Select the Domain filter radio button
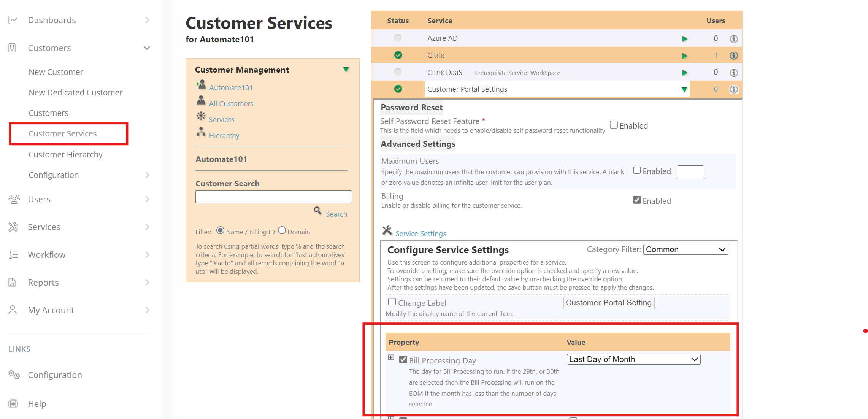Image resolution: width=868 pixels, height=419 pixels. tap(282, 230)
